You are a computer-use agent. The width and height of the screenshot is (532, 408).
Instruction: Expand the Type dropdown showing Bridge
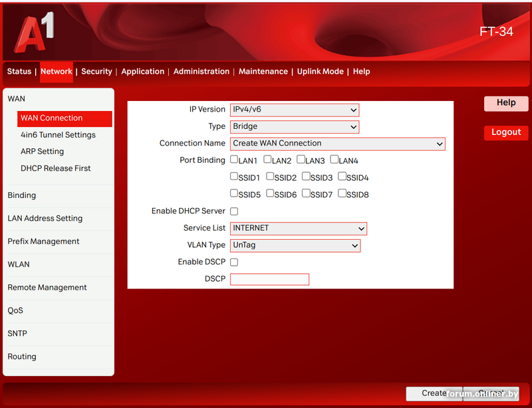(x=295, y=126)
